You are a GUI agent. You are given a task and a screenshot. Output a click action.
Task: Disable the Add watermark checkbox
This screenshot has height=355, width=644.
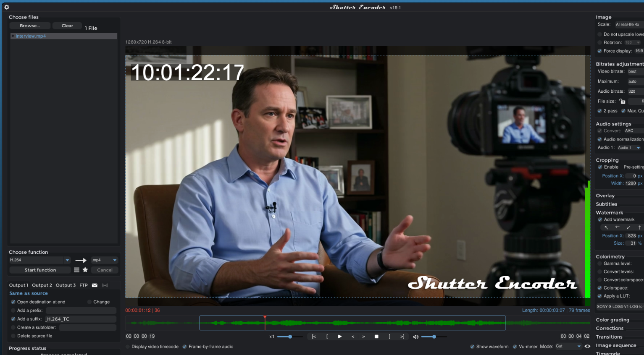(x=599, y=219)
